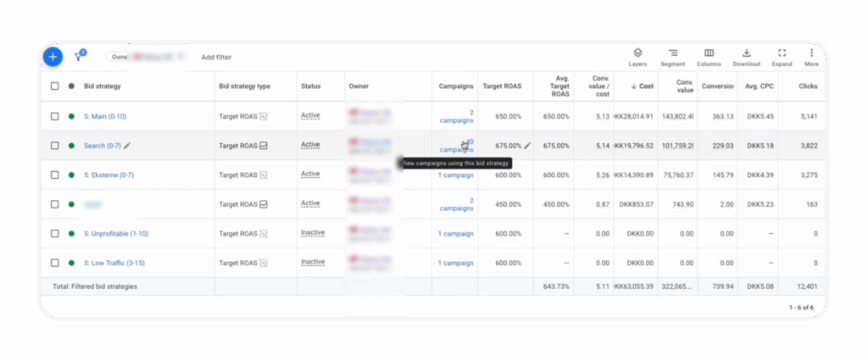868x361 pixels.
Task: Sort by the Clicks column header
Action: pyautogui.click(x=808, y=86)
